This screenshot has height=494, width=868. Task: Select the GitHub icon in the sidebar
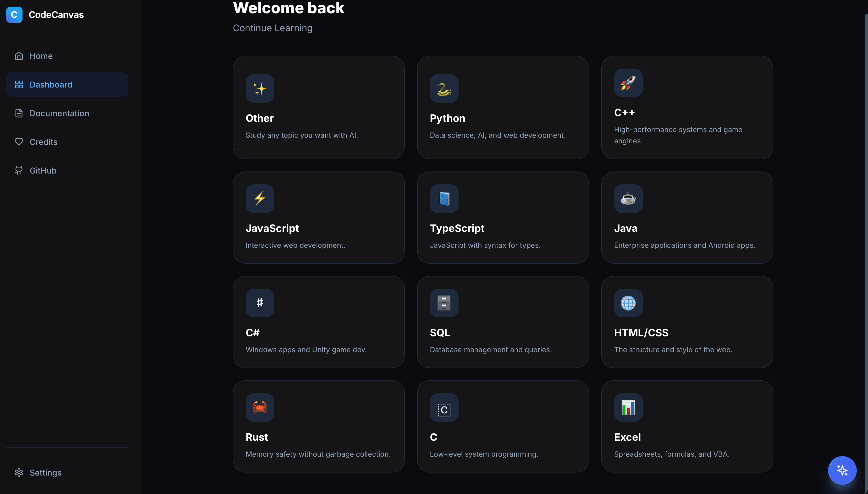[x=19, y=170]
